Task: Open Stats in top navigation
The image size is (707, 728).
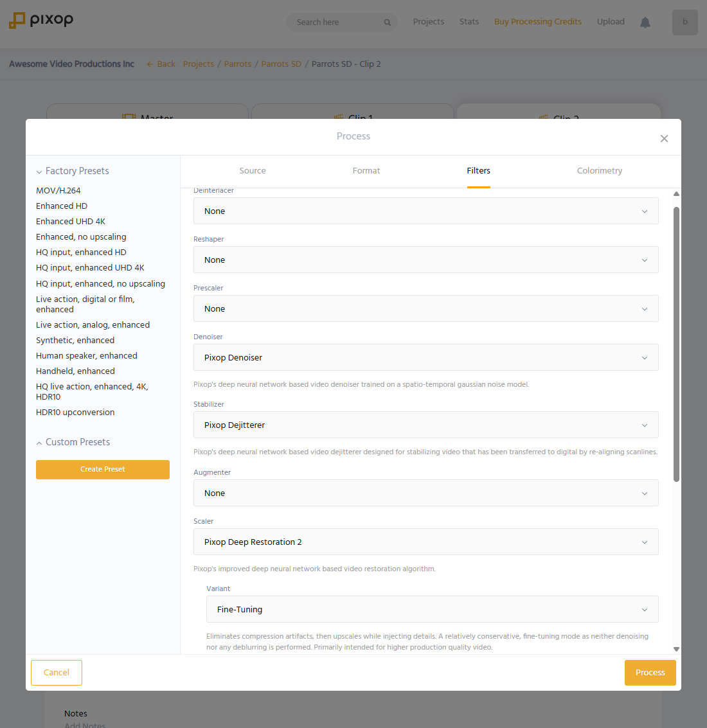Action: (x=469, y=22)
